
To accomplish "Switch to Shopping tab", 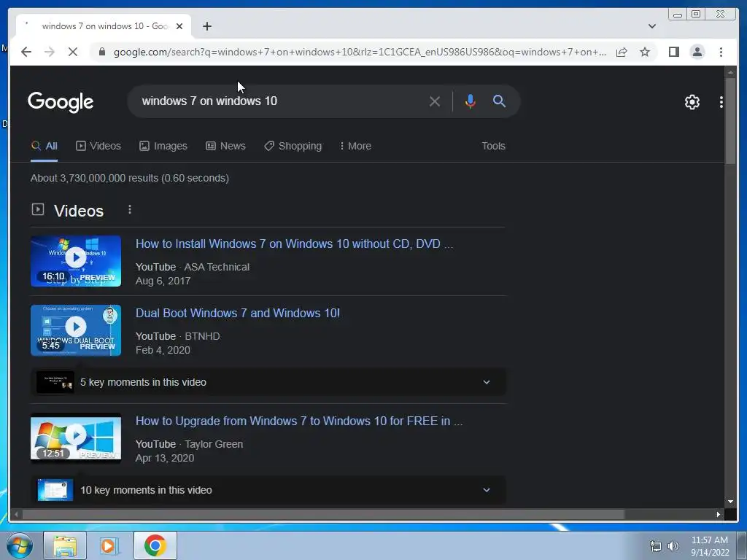I will click(x=293, y=146).
